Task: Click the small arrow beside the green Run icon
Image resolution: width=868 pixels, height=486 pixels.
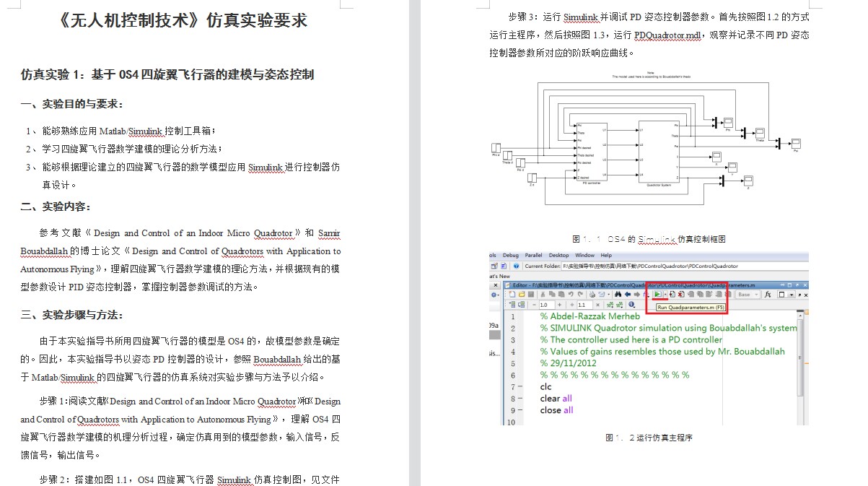Action: [x=665, y=295]
